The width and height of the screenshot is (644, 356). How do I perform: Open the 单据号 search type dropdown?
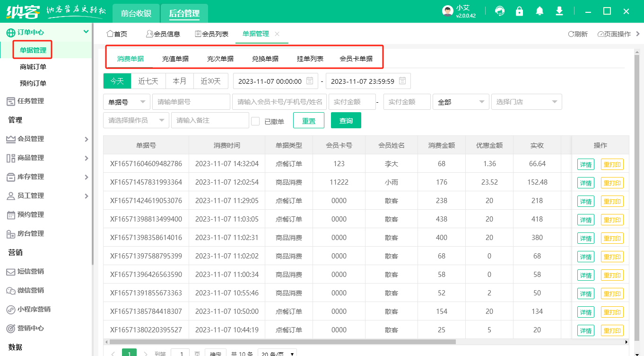tap(127, 101)
